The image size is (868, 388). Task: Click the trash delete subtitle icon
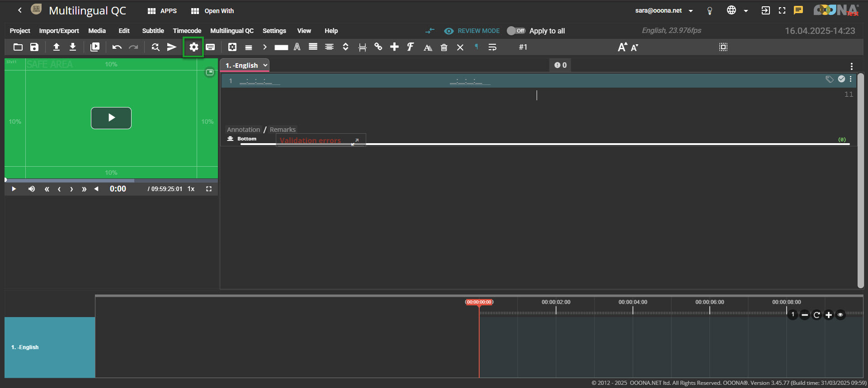click(x=444, y=47)
